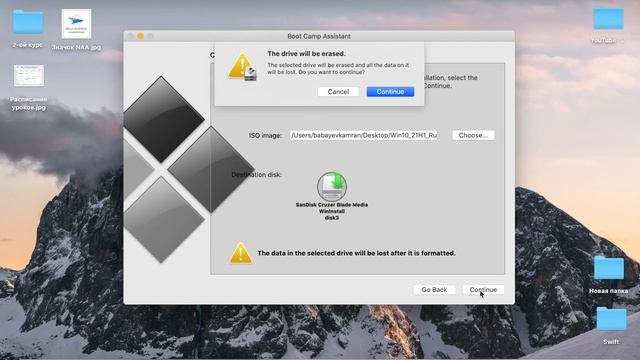The height and width of the screenshot is (360, 640).
Task: Open the Новая папка folder on desktop
Action: (609, 268)
